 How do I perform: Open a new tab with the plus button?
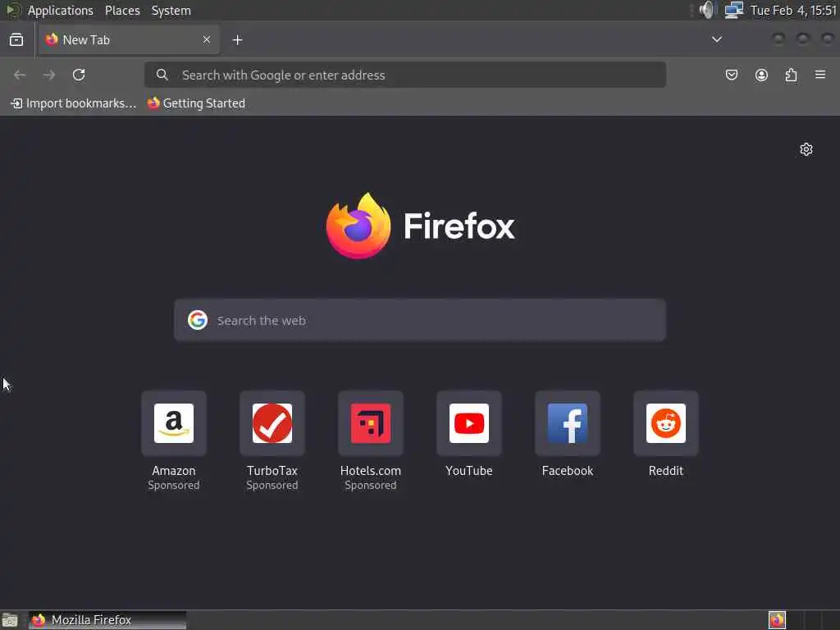coord(237,39)
